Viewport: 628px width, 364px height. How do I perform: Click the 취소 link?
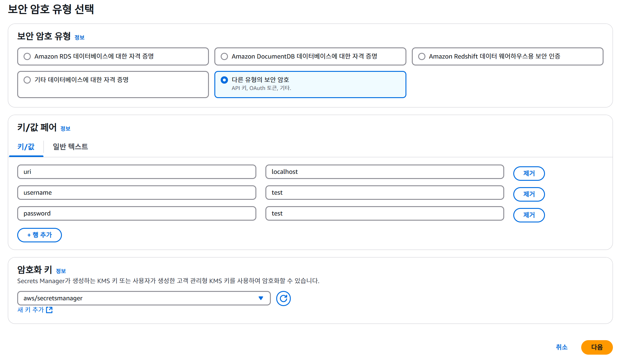point(562,347)
